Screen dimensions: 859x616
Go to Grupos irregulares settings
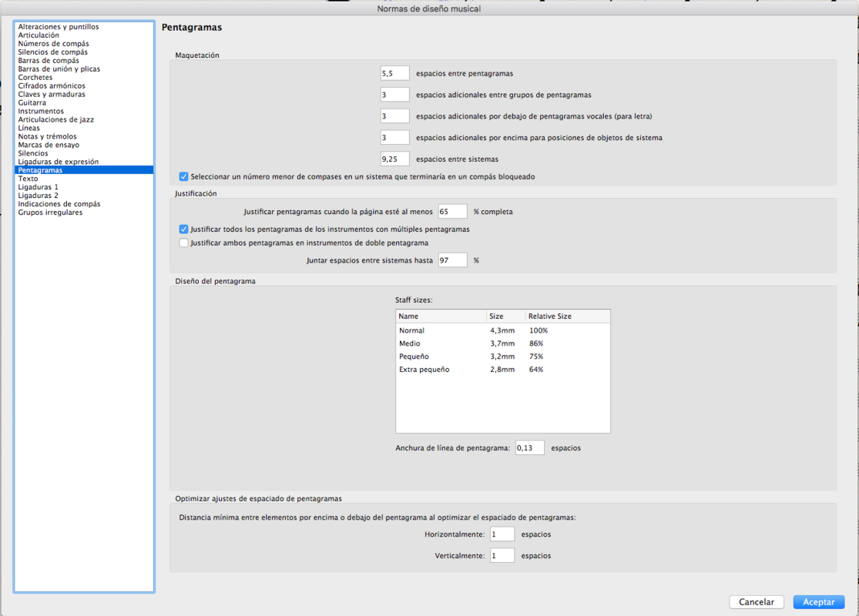pyautogui.click(x=50, y=213)
